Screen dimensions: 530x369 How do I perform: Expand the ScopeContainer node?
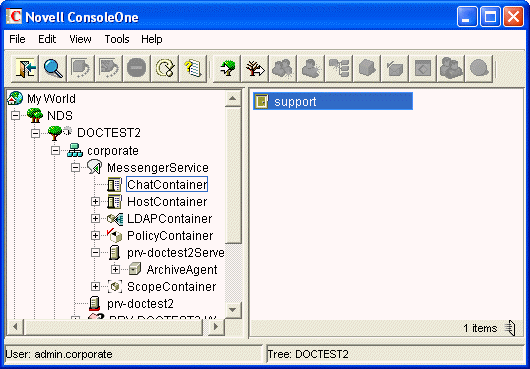[x=95, y=287]
